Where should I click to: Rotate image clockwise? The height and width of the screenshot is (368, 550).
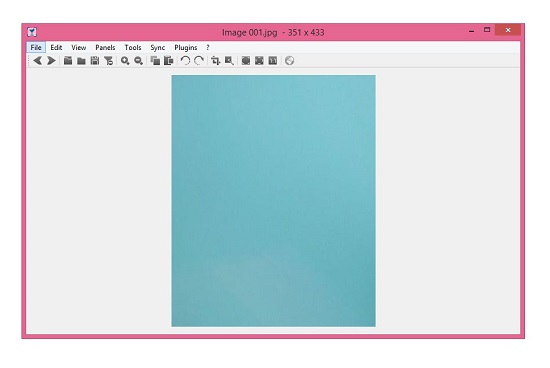pos(199,61)
